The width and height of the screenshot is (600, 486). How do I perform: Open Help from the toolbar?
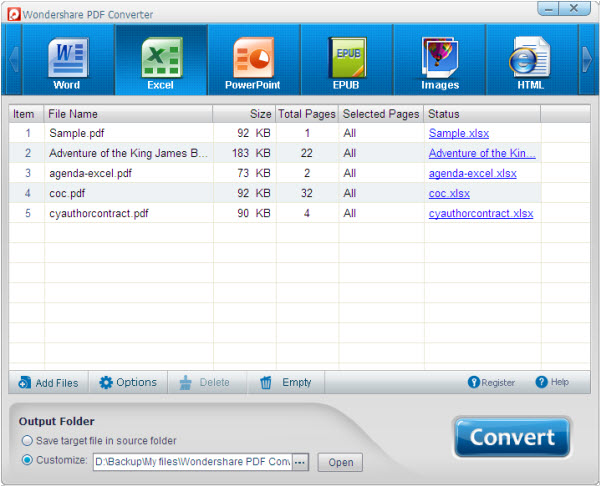552,382
